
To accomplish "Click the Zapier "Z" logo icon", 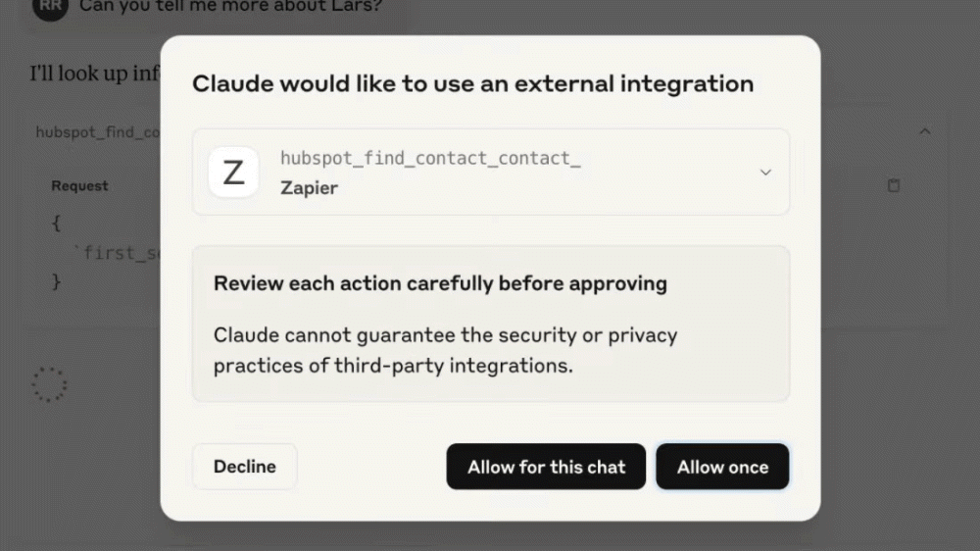I will pos(233,173).
